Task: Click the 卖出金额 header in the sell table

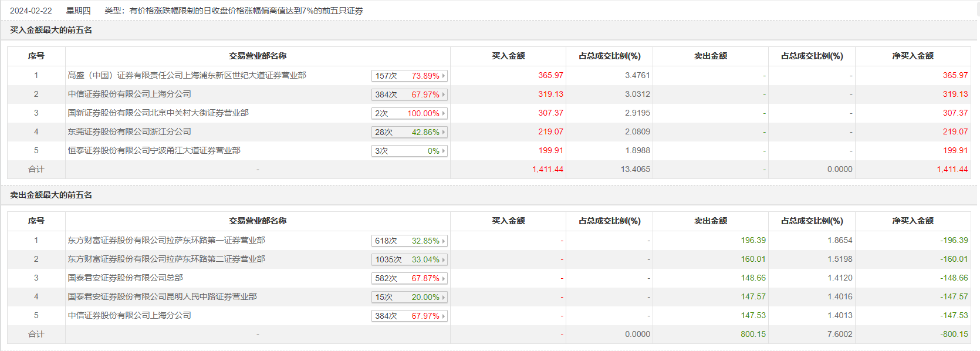Action: tap(711, 221)
